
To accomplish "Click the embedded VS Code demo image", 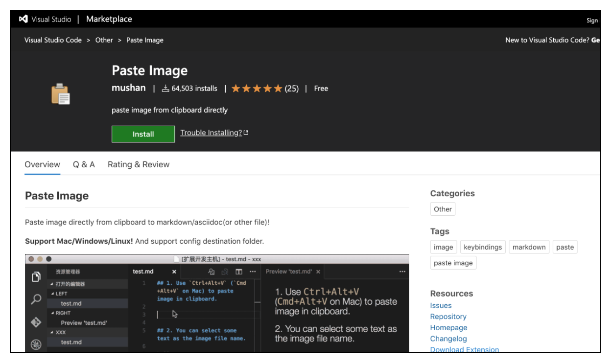I will click(x=217, y=303).
